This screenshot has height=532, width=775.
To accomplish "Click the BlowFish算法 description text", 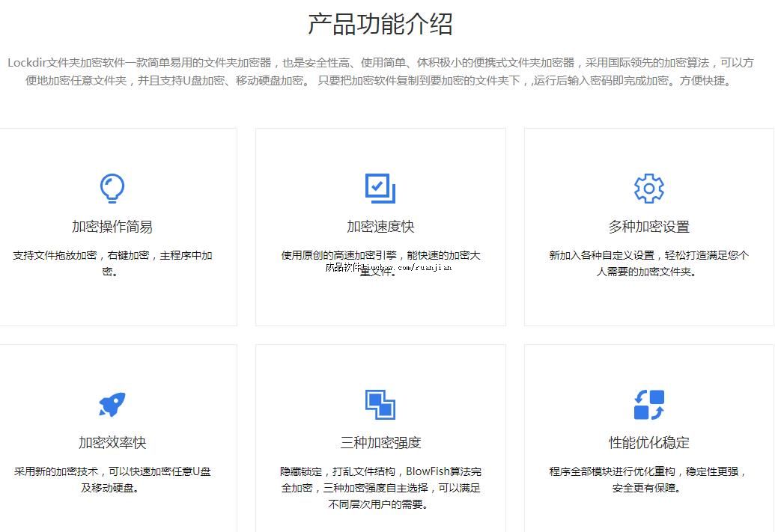I will coord(380,472).
